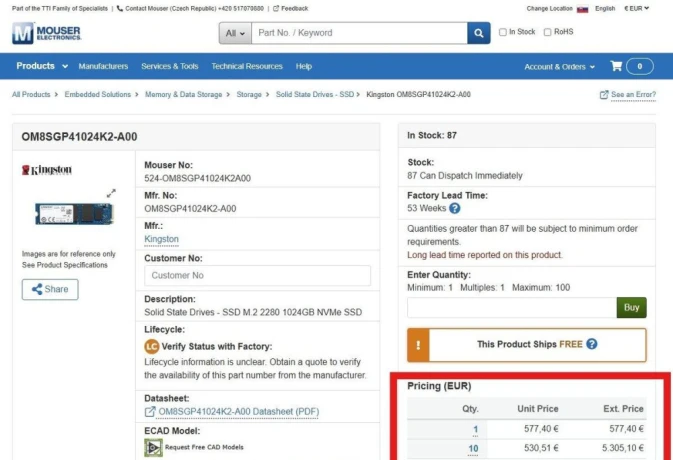Open the EUR currency dropdown

pos(637,9)
